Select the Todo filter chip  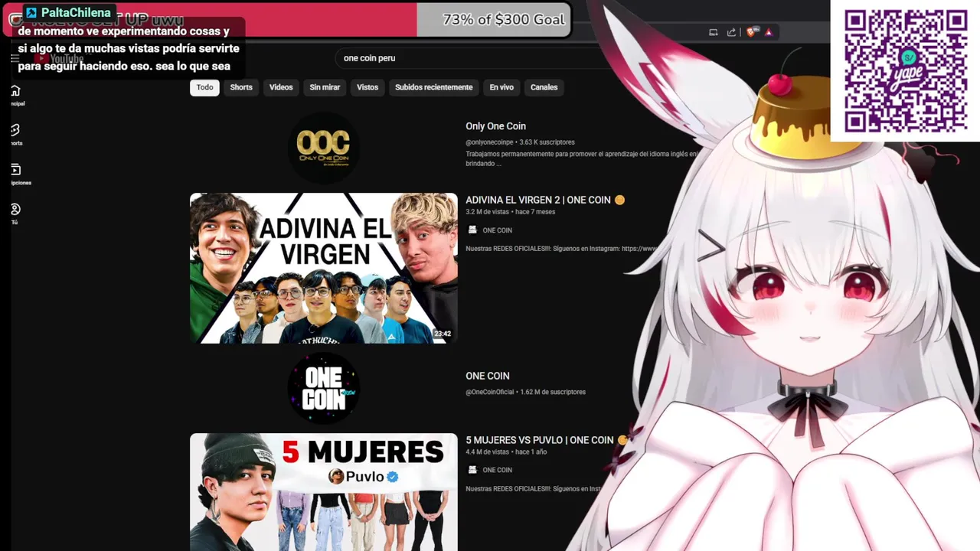pyautogui.click(x=204, y=87)
